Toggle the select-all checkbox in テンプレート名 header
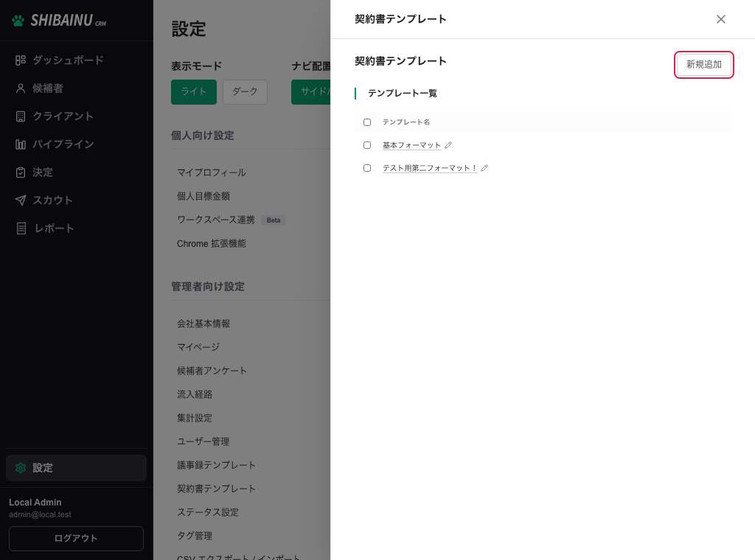The height and width of the screenshot is (560, 755). [x=367, y=122]
